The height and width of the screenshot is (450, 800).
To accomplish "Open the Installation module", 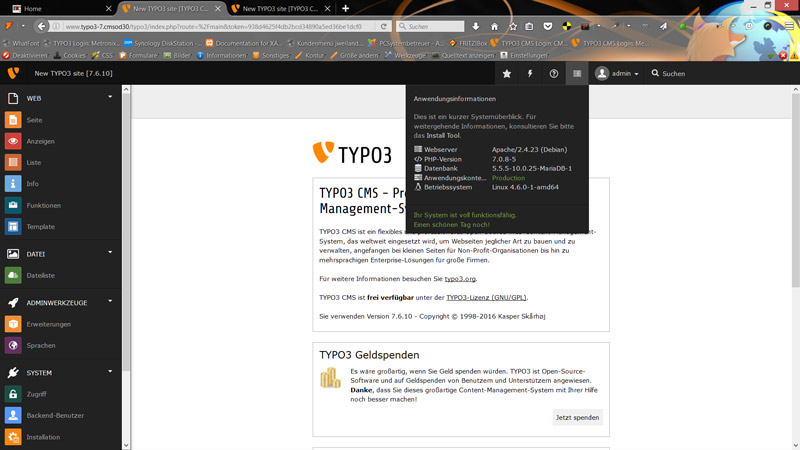I will [43, 437].
